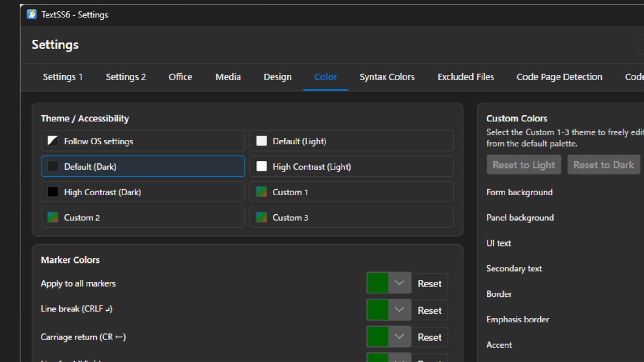This screenshot has height=362, width=644.
Task: Select the High Contrast (Dark) theme
Action: (143, 192)
